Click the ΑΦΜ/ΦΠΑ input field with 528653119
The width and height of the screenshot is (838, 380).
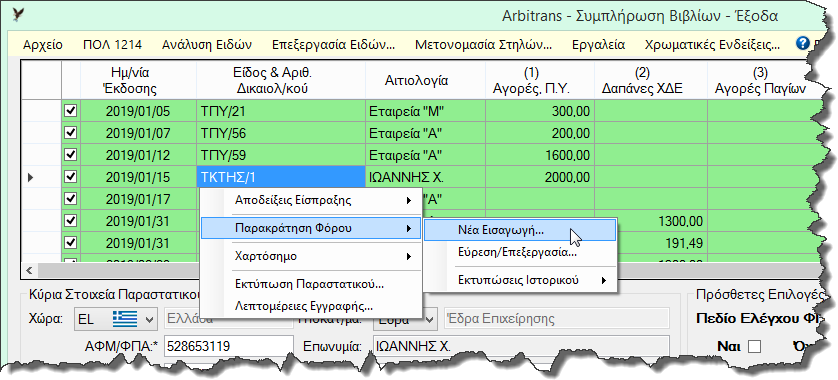(x=228, y=346)
